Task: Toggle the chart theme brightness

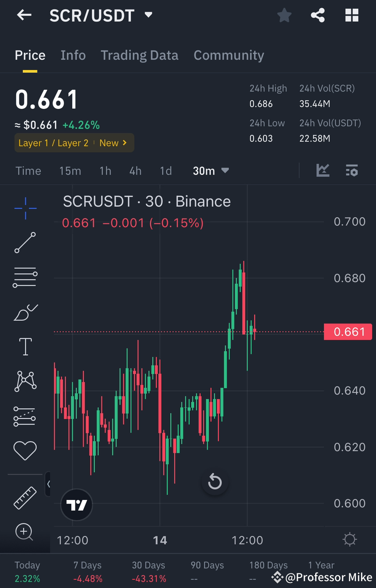Action: [x=349, y=539]
